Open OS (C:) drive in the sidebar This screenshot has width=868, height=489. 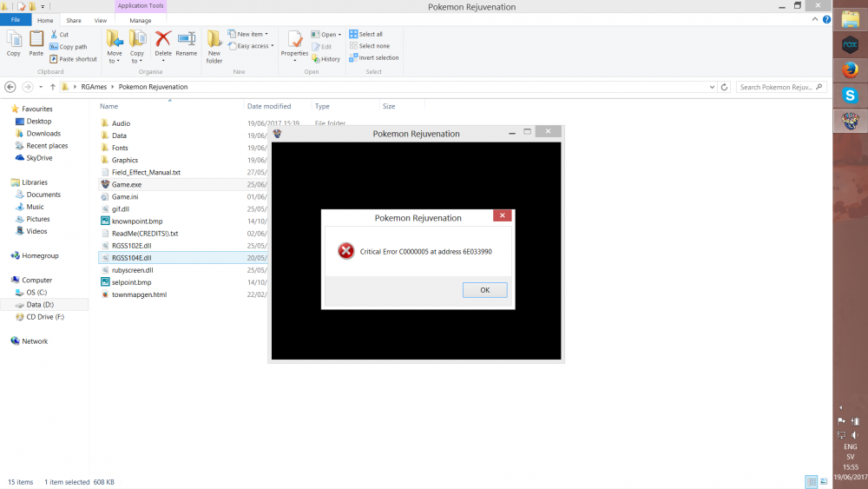[36, 293]
